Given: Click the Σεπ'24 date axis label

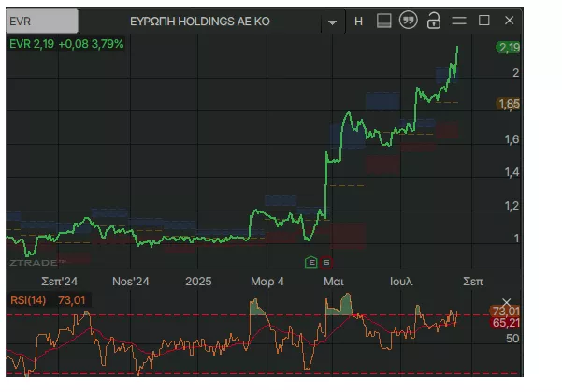Looking at the screenshot, I should pyautogui.click(x=59, y=282).
